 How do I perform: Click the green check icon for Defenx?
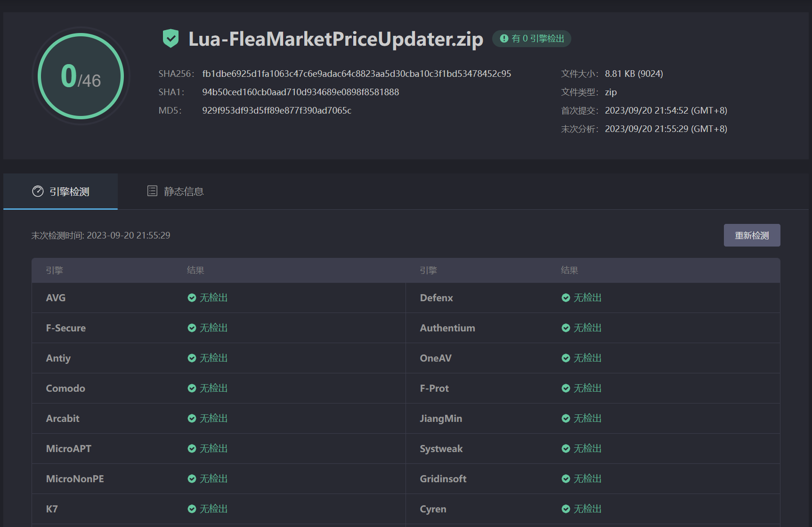click(x=566, y=298)
